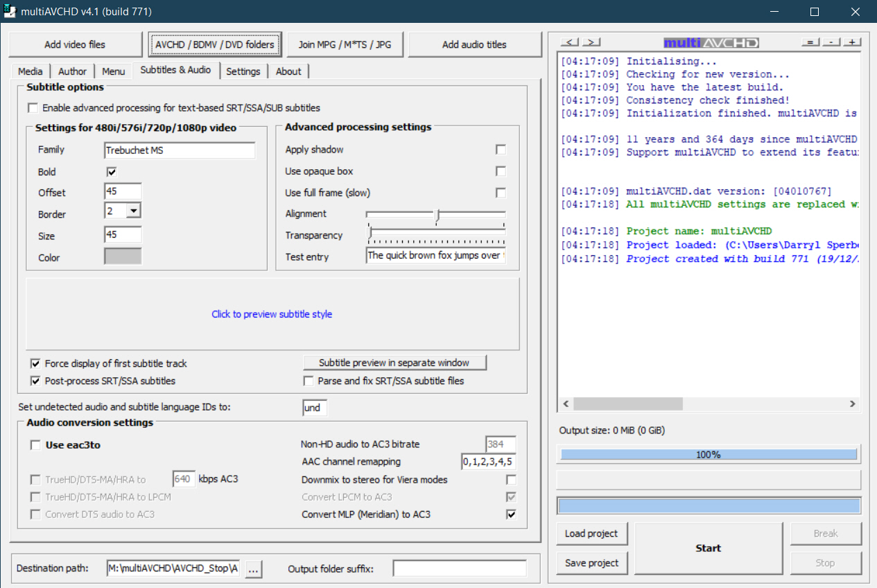
Task: Click the '-' button above the log
Action: point(831,42)
